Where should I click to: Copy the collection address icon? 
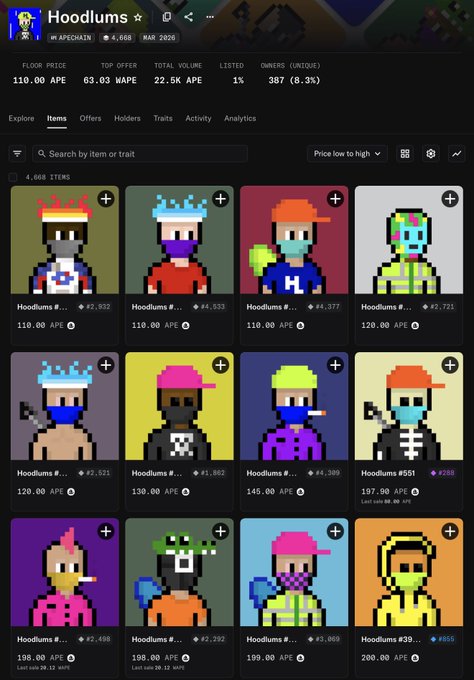pos(167,17)
